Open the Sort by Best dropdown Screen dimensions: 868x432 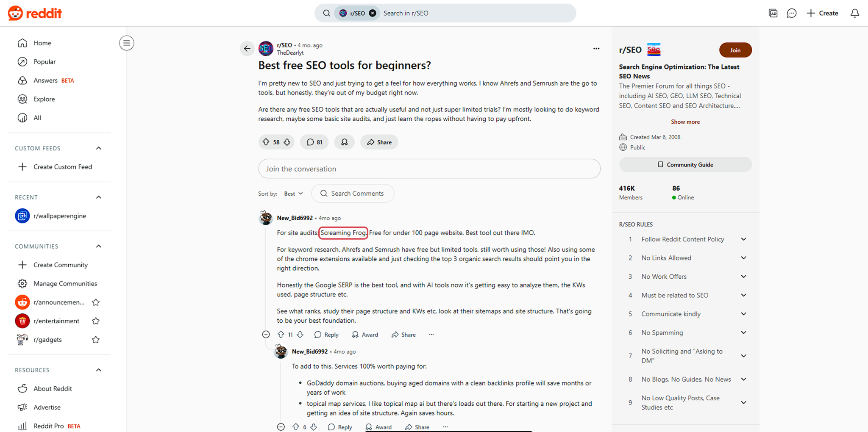[293, 194]
